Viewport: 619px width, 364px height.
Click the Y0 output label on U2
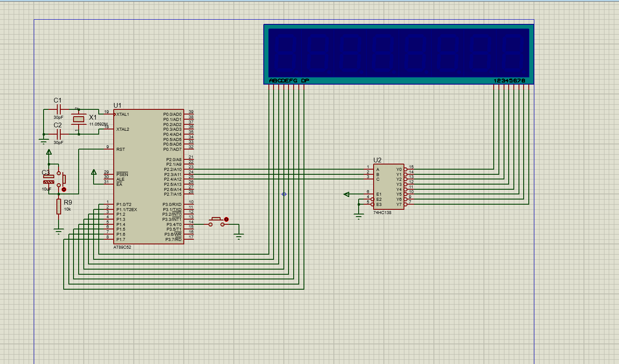(399, 170)
